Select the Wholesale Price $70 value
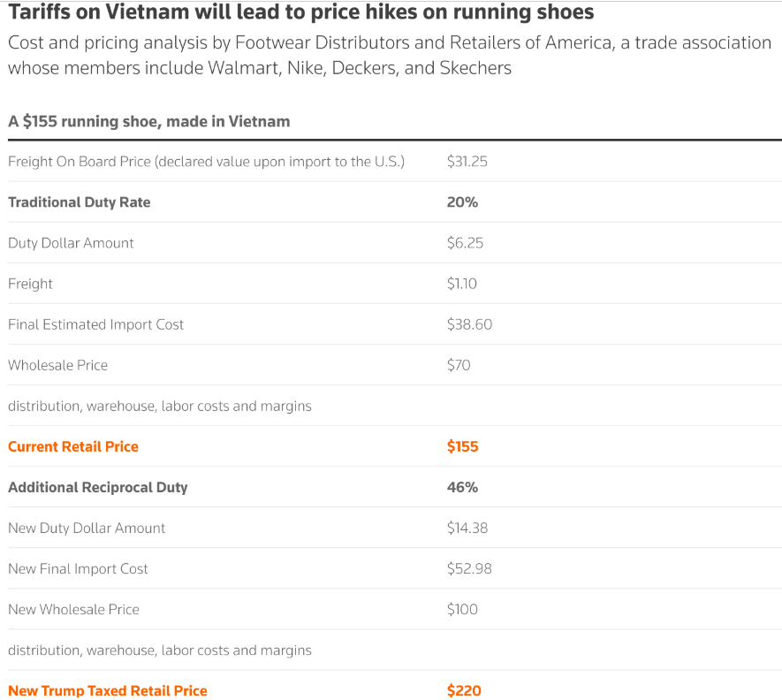Screen dimensions: 782x700 coord(459,365)
